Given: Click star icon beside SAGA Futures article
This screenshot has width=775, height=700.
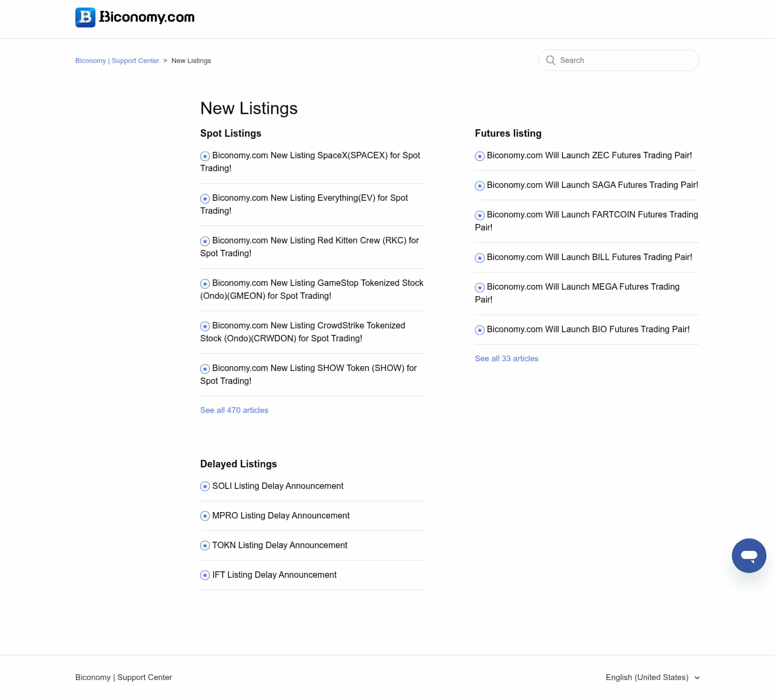Looking at the screenshot, I should [x=480, y=186].
